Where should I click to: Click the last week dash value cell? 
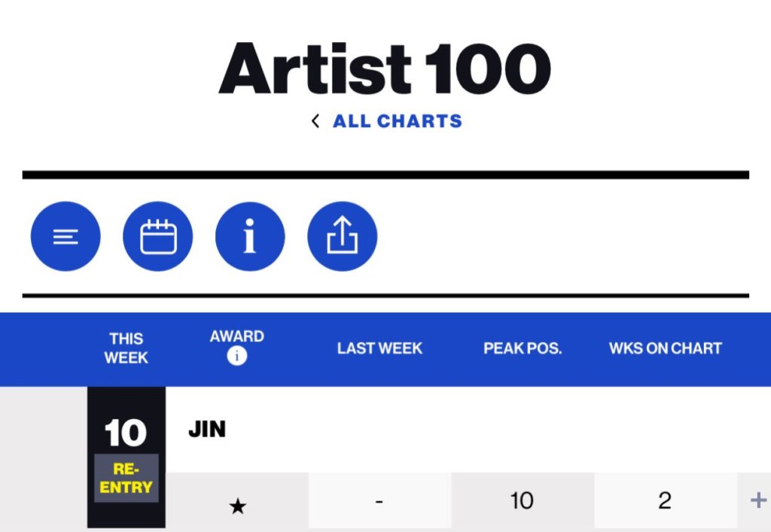point(379,500)
